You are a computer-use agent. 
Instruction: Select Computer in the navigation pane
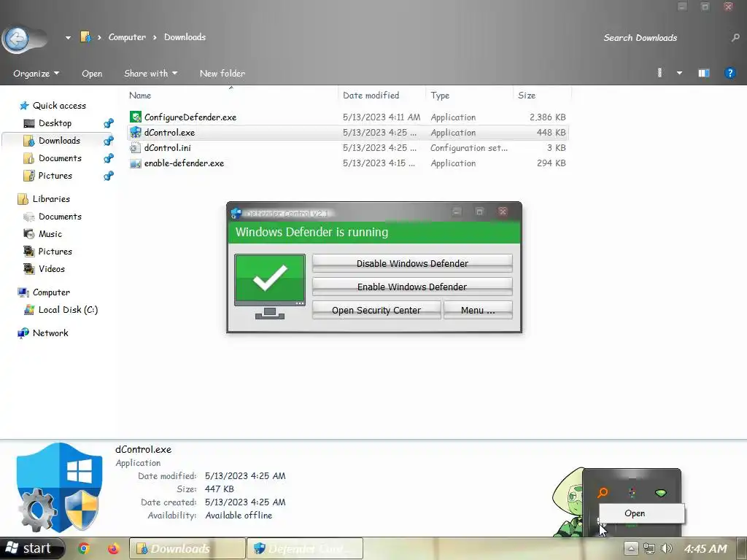coord(51,292)
